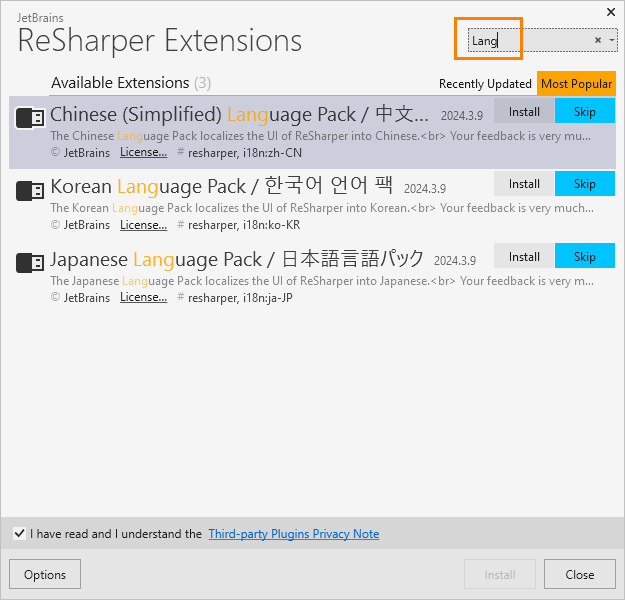The image size is (625, 600).
Task: Click version 2024.3.9 of the Korean pack
Action: coord(425,189)
